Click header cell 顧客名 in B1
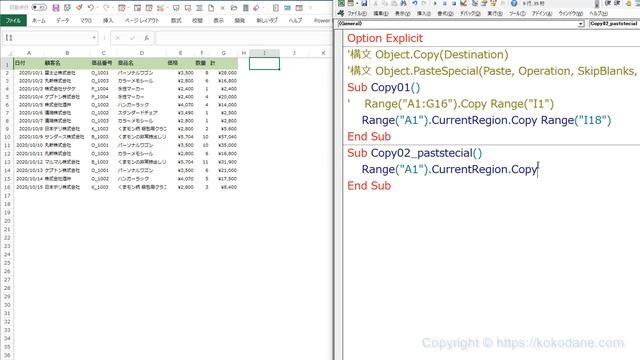The image size is (640, 360). [67, 63]
